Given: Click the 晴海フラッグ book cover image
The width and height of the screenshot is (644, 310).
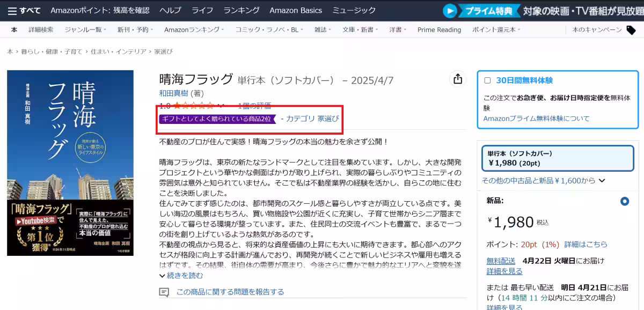Looking at the screenshot, I should 70,163.
